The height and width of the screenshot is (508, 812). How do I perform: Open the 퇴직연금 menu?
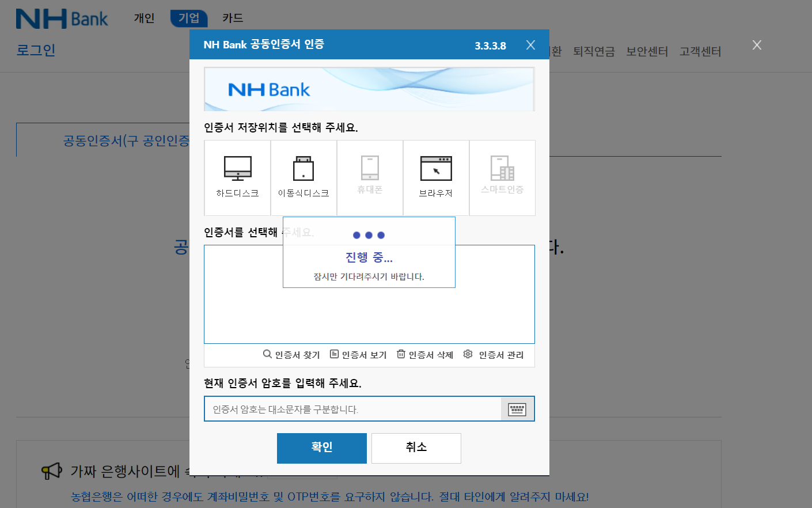(x=594, y=52)
